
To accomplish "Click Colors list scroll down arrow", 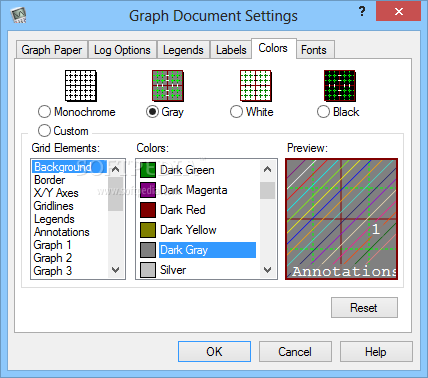I will click(267, 270).
